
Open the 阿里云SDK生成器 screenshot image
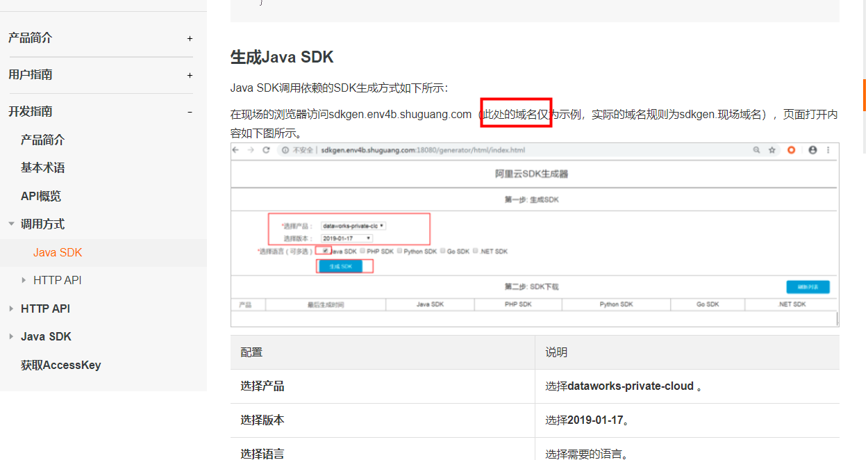[x=535, y=235]
